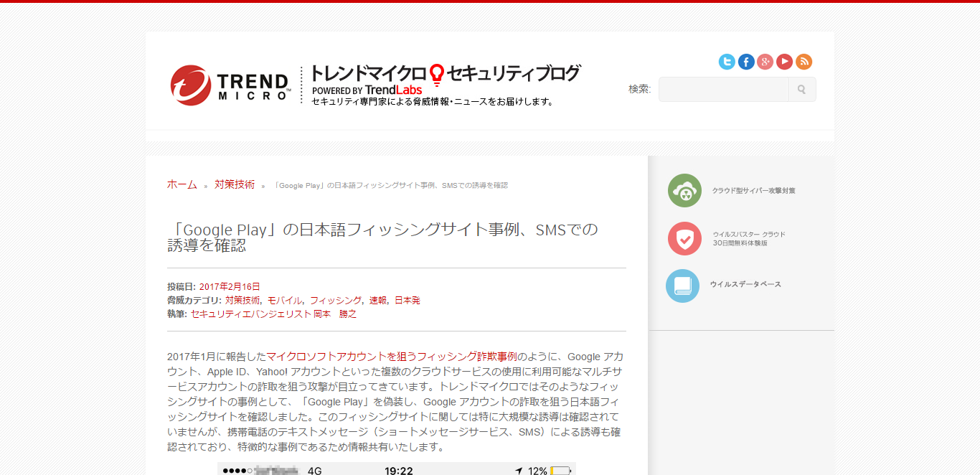Click the green cloud cyber attack icon
The image size is (980, 475).
coord(684,191)
